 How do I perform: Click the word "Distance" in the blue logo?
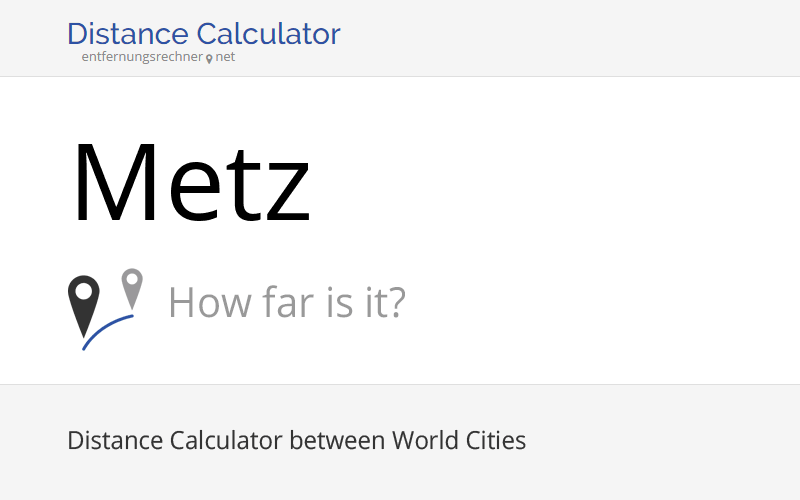click(x=128, y=34)
